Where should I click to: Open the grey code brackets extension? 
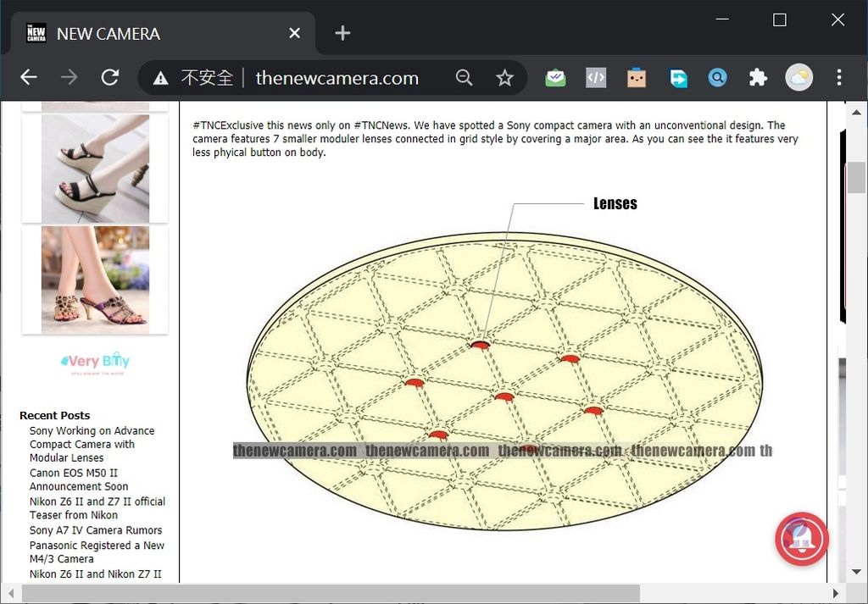[596, 78]
